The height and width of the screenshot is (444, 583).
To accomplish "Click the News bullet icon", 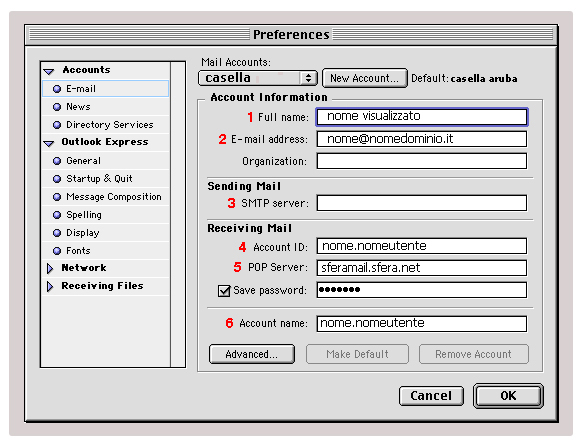I will click(x=57, y=107).
